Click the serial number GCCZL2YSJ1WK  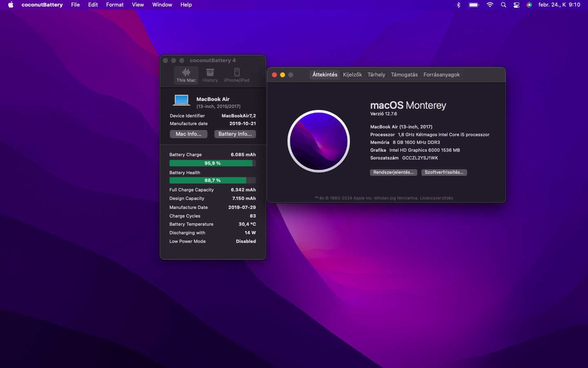[420, 158]
